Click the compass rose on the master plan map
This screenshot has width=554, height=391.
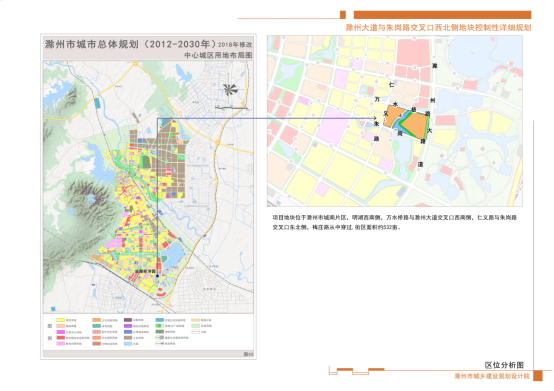[x=229, y=90]
